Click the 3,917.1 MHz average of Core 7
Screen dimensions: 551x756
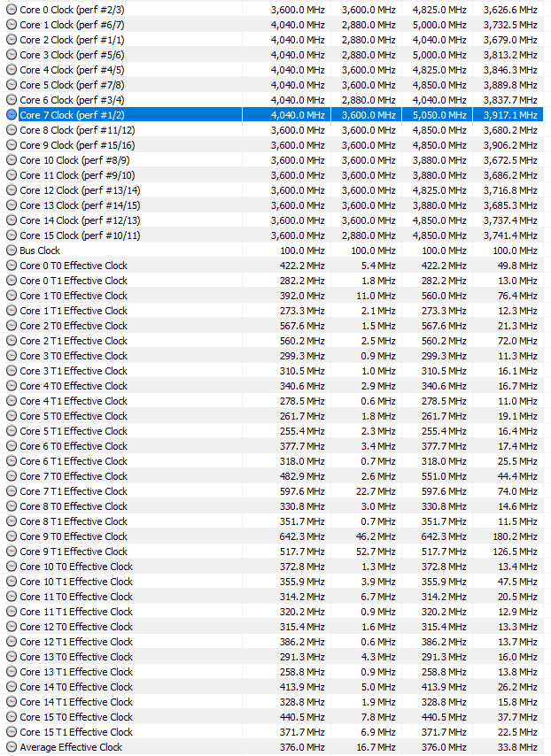pos(510,115)
